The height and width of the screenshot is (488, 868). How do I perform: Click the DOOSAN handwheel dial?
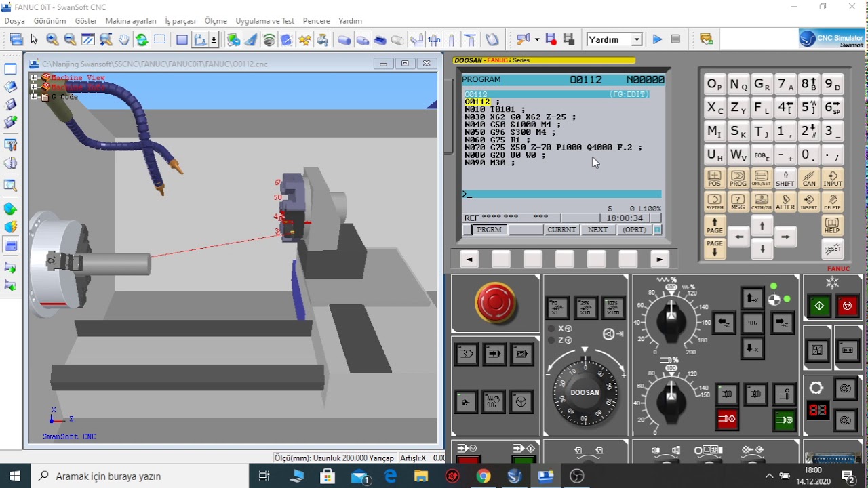[x=585, y=392]
